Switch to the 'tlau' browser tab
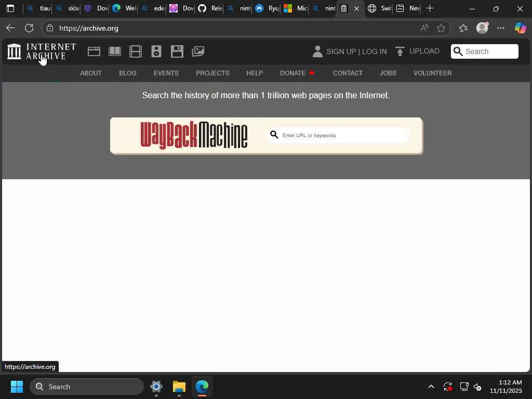The width and height of the screenshot is (532, 399). click(x=39, y=8)
